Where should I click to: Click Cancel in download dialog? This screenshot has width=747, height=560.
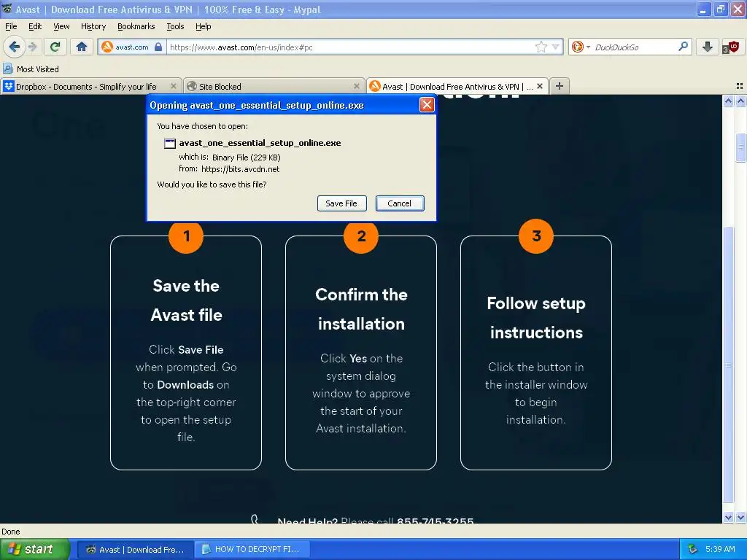pos(399,203)
